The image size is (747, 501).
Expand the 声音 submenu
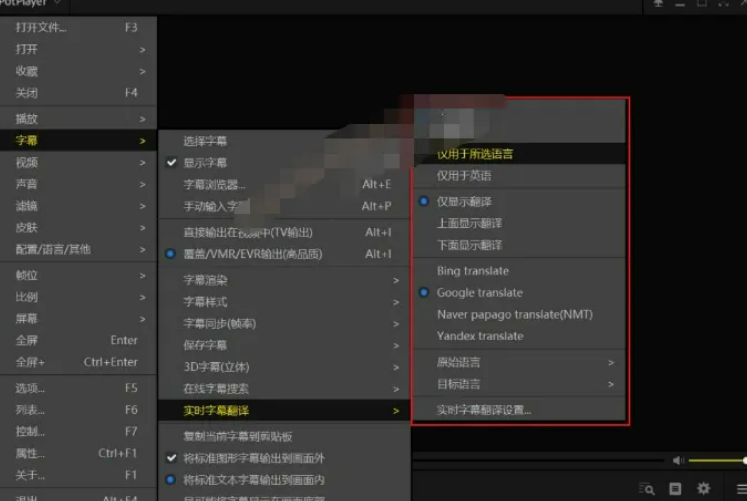point(78,184)
